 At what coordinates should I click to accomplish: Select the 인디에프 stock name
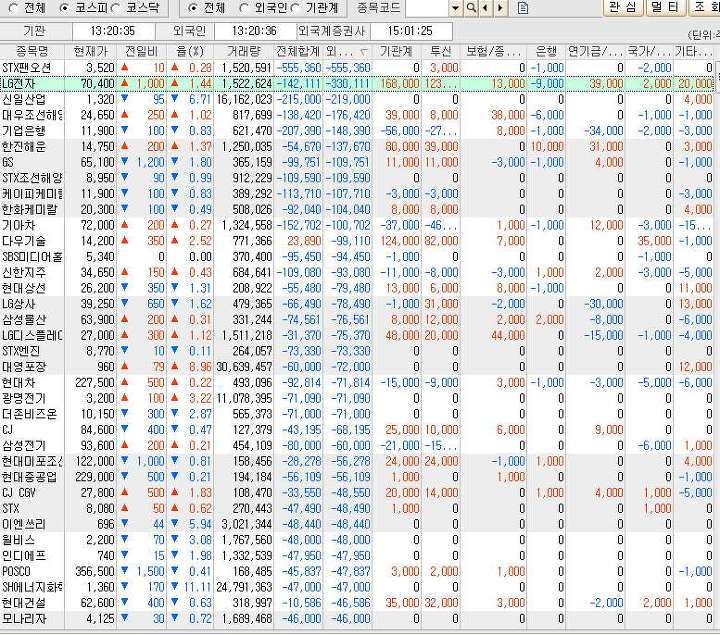click(x=24, y=556)
